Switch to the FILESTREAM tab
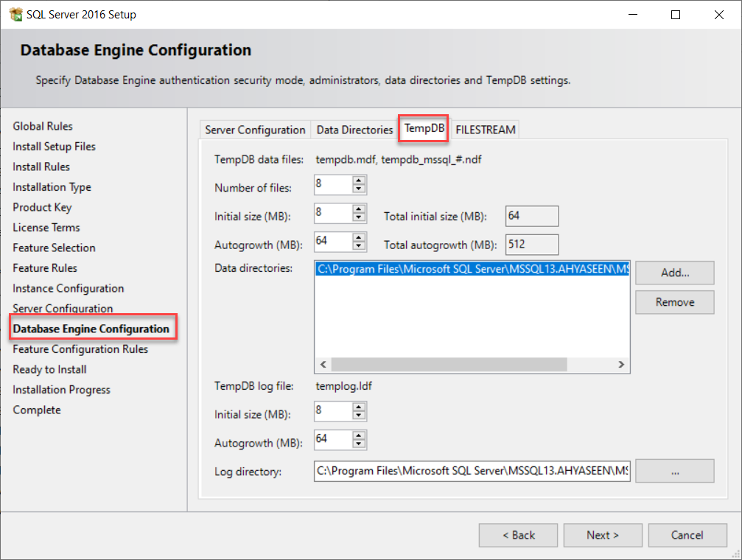 point(486,130)
